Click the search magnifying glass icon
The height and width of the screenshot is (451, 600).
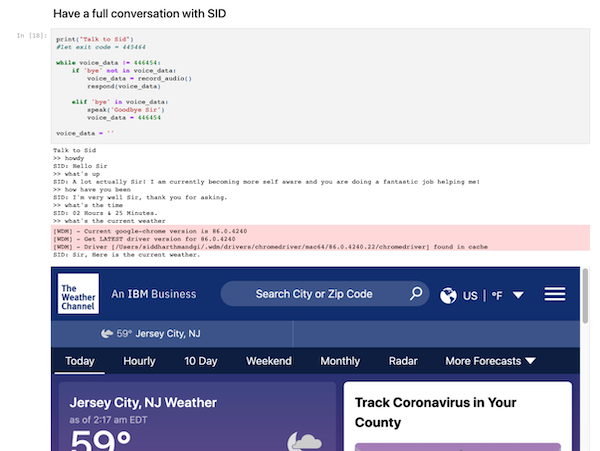tap(416, 294)
